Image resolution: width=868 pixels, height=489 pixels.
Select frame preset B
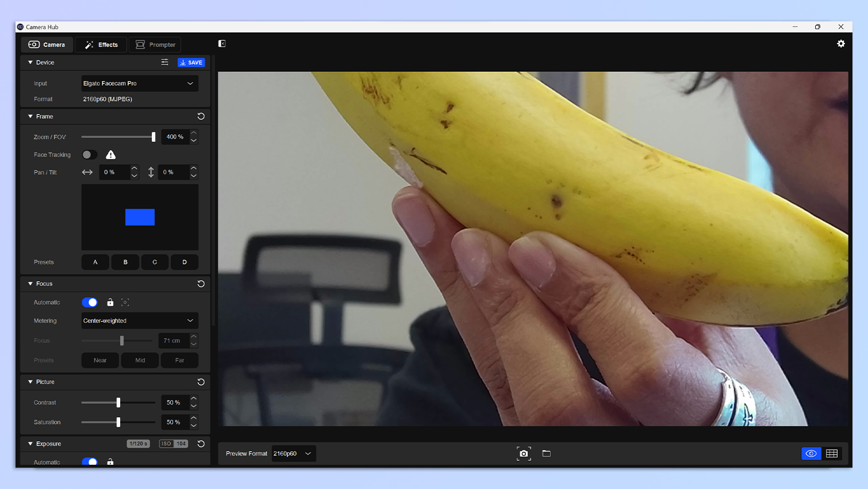click(125, 262)
